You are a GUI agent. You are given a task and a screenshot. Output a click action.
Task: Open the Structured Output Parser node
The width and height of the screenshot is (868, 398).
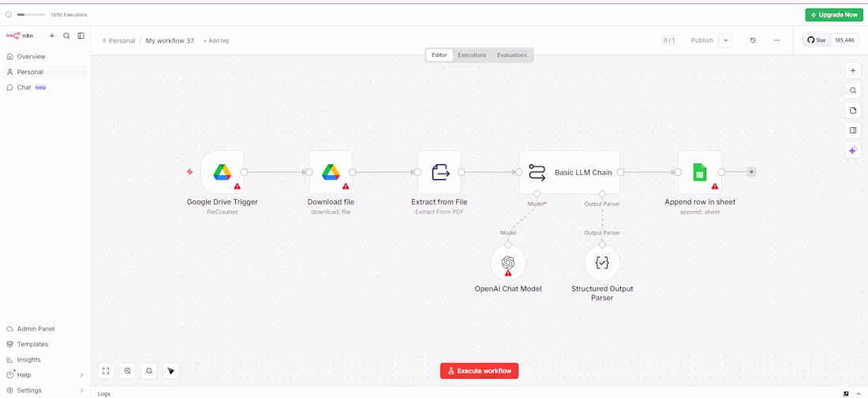pyautogui.click(x=602, y=263)
